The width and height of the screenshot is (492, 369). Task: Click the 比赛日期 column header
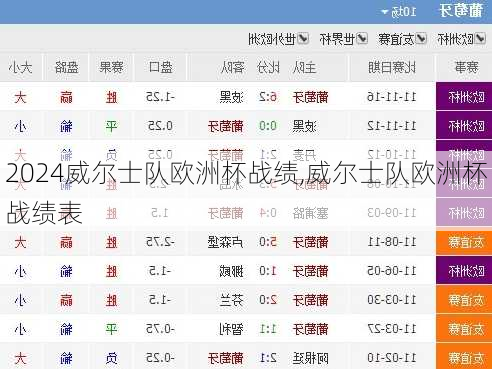click(x=392, y=68)
